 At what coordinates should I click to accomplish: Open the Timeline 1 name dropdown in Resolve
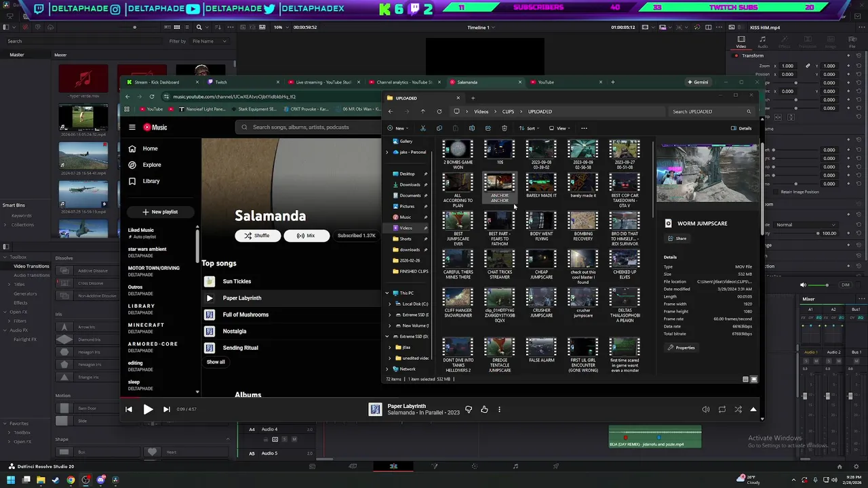click(481, 27)
